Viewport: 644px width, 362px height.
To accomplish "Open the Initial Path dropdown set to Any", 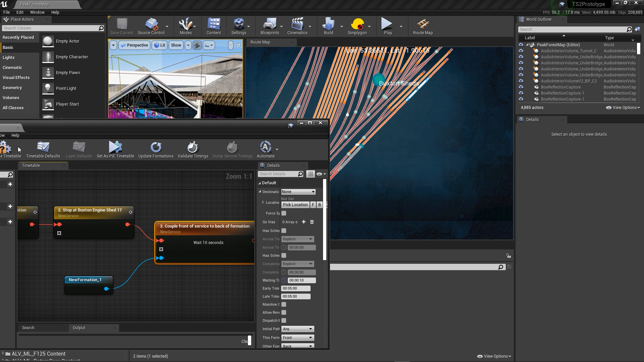I will (297, 329).
